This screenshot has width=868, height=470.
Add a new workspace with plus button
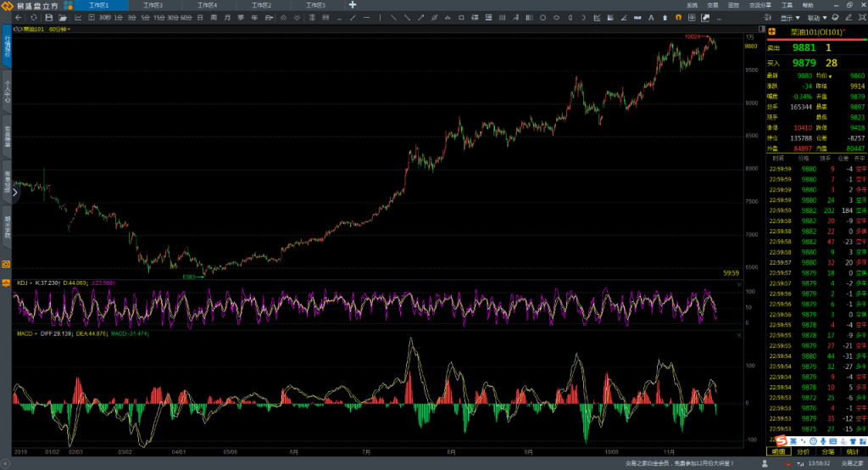(352, 5)
